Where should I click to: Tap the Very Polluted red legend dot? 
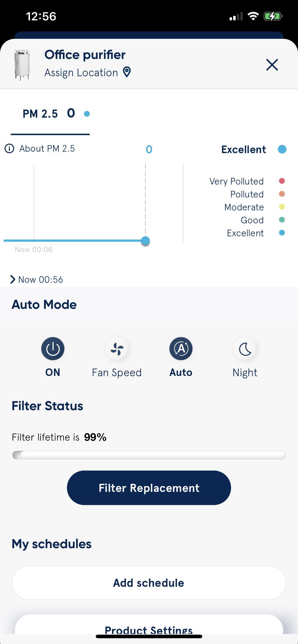(282, 181)
